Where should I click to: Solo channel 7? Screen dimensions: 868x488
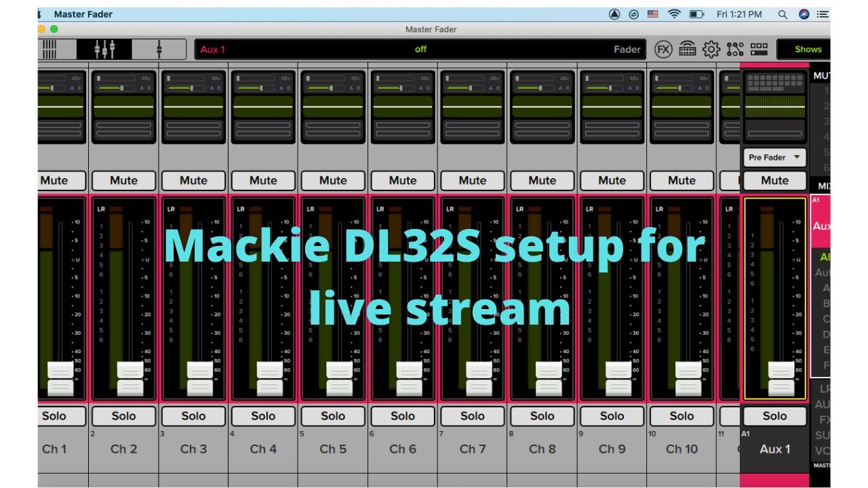(473, 416)
